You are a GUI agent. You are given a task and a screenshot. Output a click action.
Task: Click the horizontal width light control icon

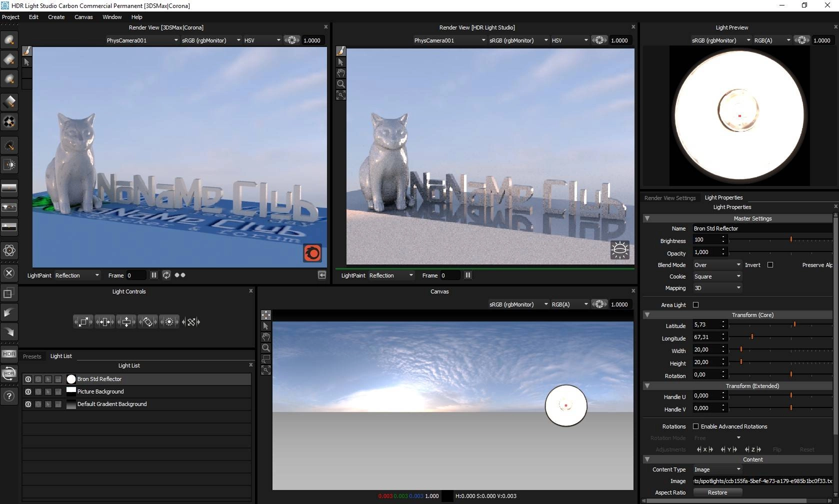(105, 322)
